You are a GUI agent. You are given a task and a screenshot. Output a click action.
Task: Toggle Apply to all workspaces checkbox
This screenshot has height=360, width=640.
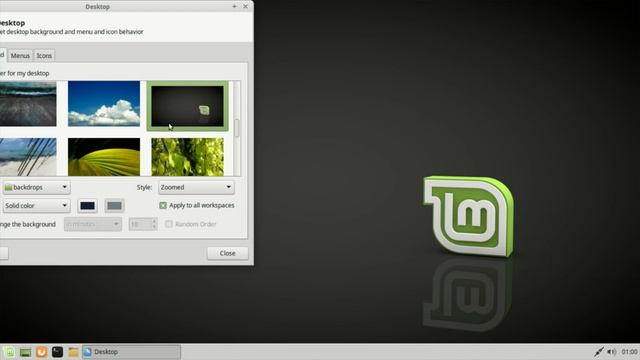click(x=163, y=205)
